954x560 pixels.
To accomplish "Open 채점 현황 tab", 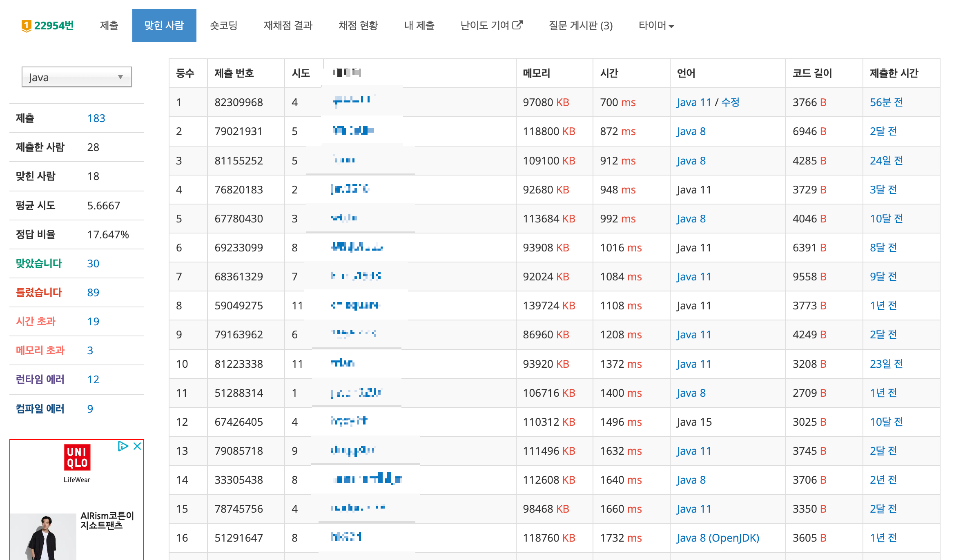I will coord(358,26).
